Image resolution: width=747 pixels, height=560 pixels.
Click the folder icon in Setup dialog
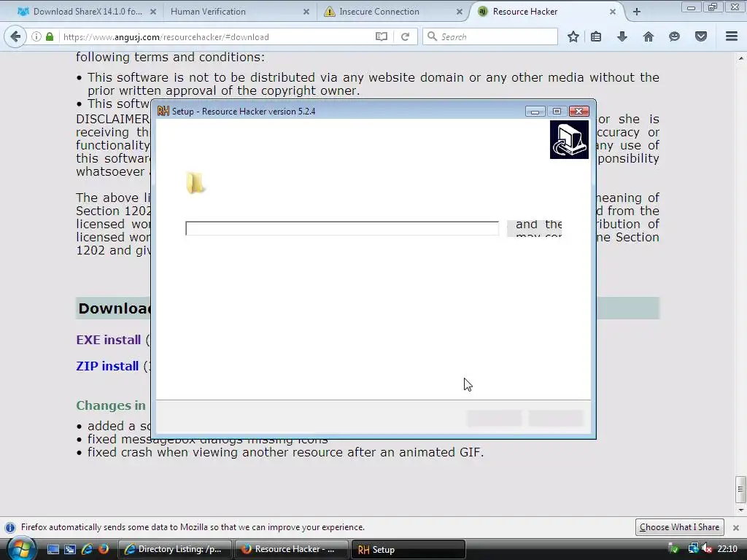tap(196, 183)
